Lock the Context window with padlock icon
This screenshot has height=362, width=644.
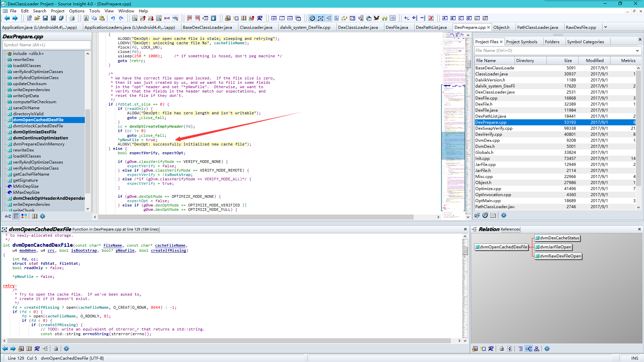tap(56, 349)
